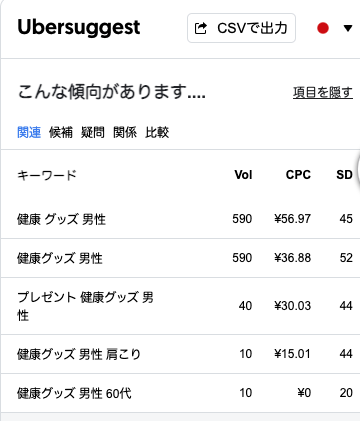Viewport: 360px width, 421px height.
Task: Click the 健康グッズ 男性 肩こり keyword
Action: pyautogui.click(x=79, y=354)
